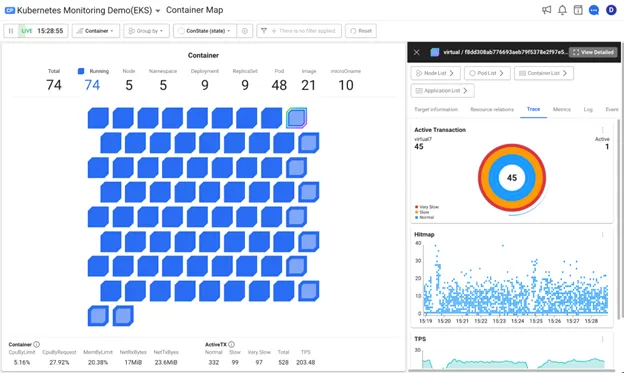Open the blue chat support icon
624x373 pixels.
[594, 10]
